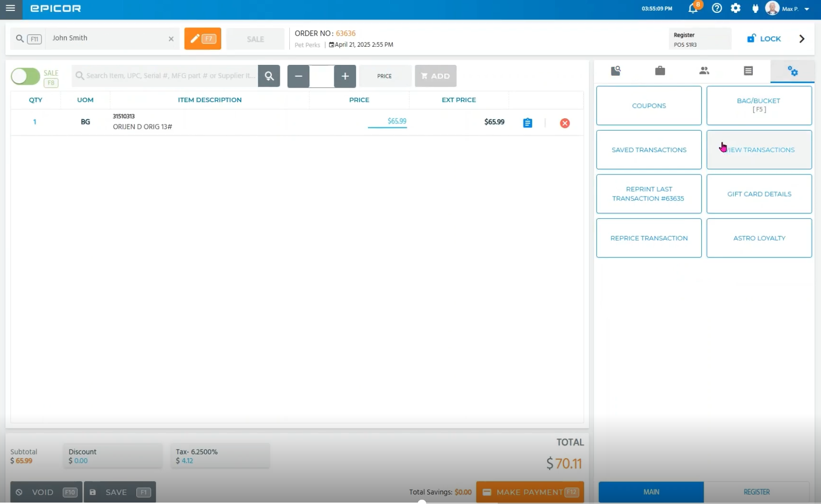Expand the right chevron next to LOCK
Screen dimensions: 821x504
(x=801, y=39)
